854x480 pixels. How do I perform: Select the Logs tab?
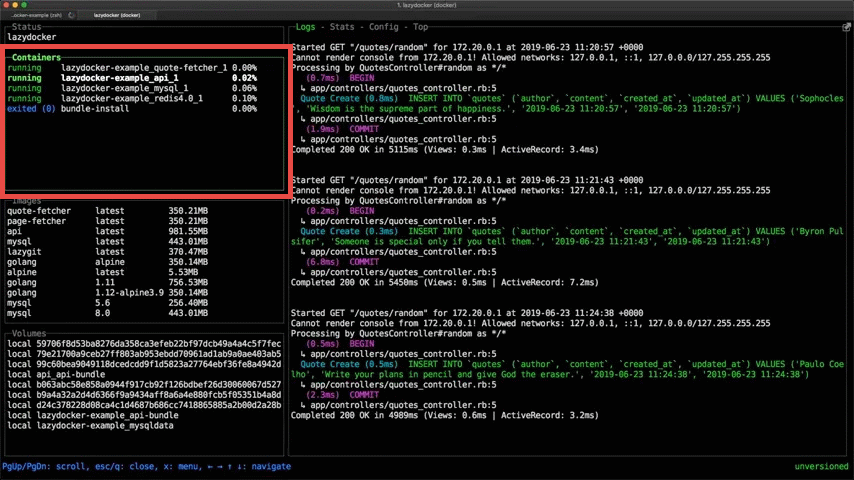306,28
